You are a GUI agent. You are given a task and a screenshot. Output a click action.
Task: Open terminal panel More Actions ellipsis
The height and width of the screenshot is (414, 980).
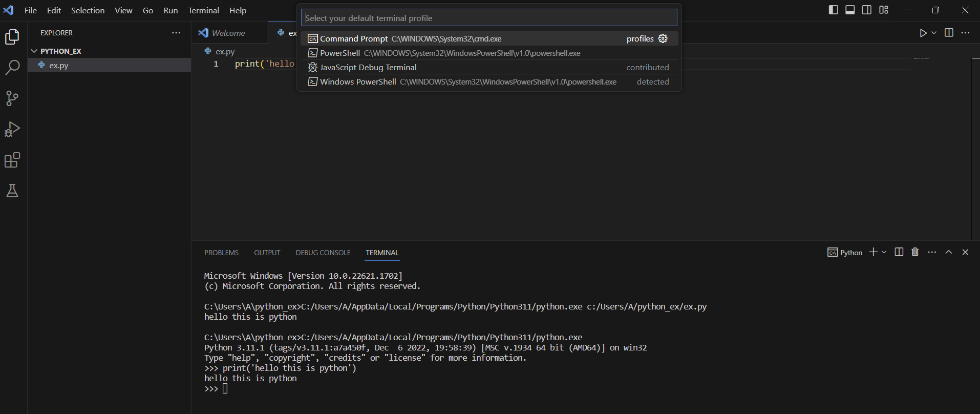click(932, 252)
